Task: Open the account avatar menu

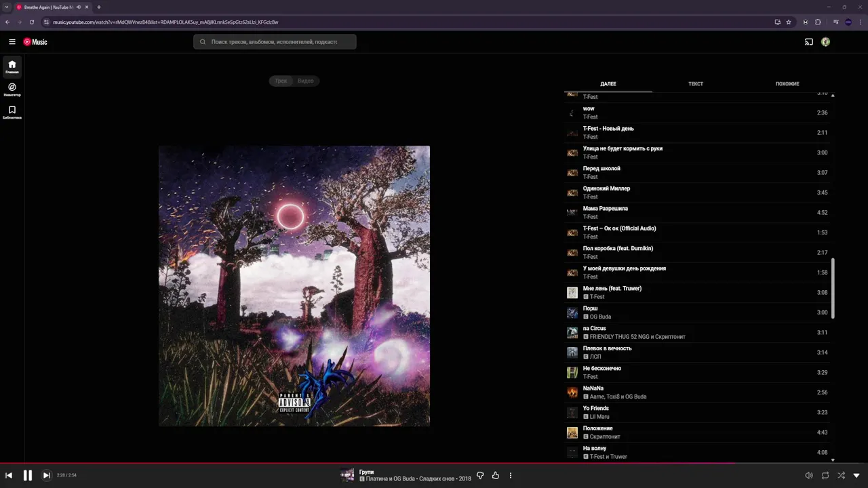Action: coord(825,42)
